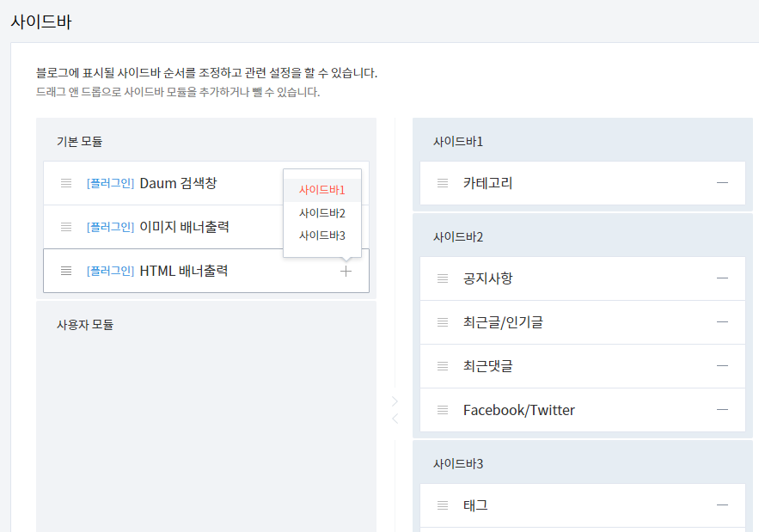Select 사이드바2 in the popup menu
Screen dimensions: 759x532
321,212
